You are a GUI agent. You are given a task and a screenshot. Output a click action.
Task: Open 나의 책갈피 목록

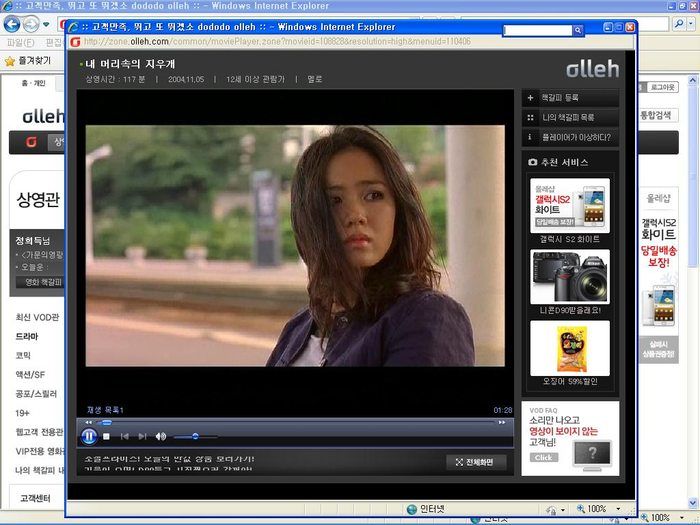(570, 117)
